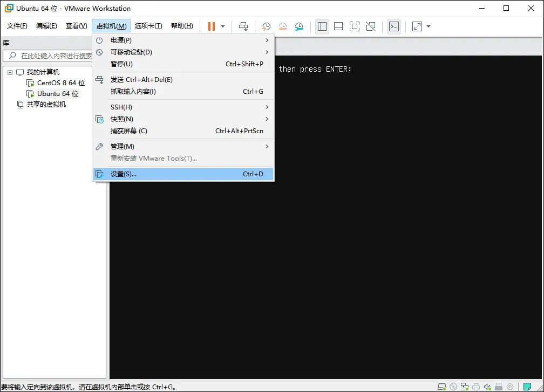
Task: Click the hard disk status bar icon
Action: pos(441,387)
